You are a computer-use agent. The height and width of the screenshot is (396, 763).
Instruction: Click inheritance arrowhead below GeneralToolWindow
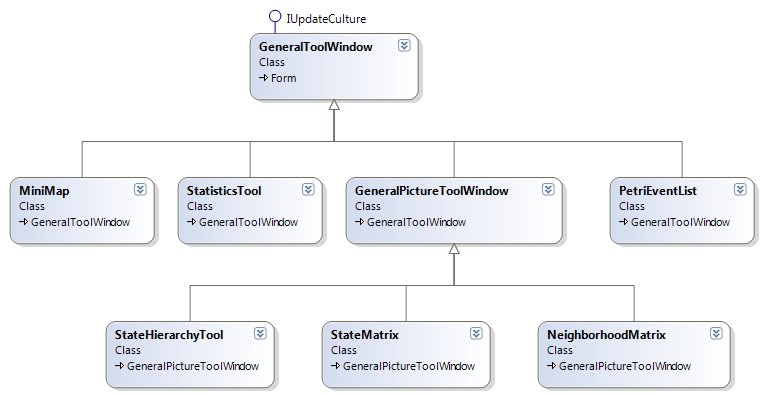(334, 105)
